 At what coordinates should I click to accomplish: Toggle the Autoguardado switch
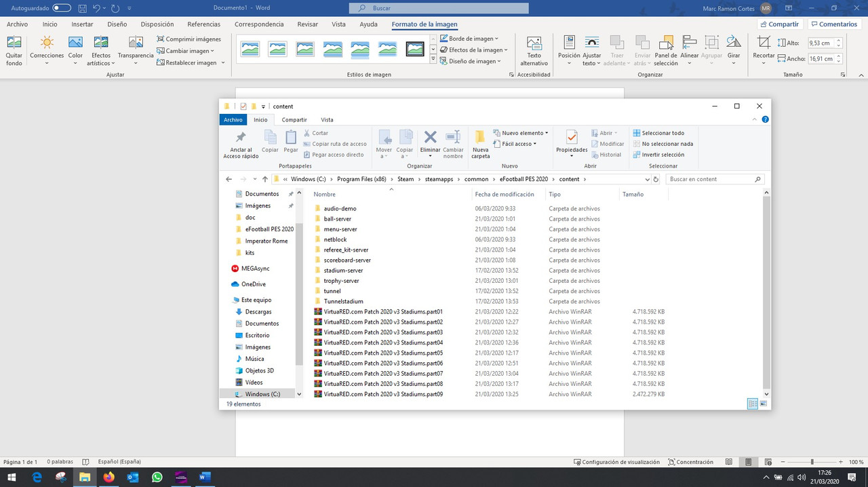(62, 8)
